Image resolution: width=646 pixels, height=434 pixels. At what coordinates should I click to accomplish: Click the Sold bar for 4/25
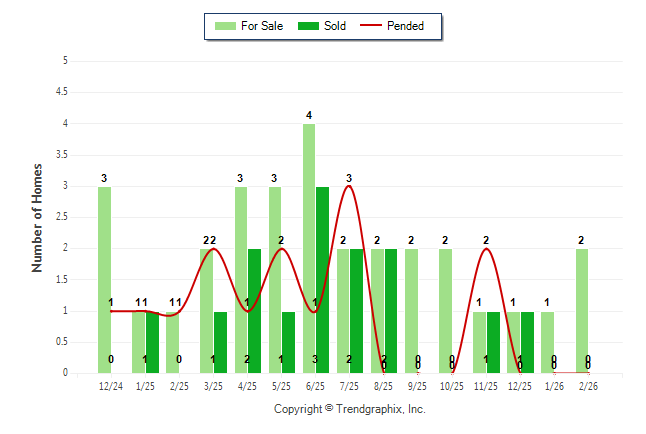point(254,311)
